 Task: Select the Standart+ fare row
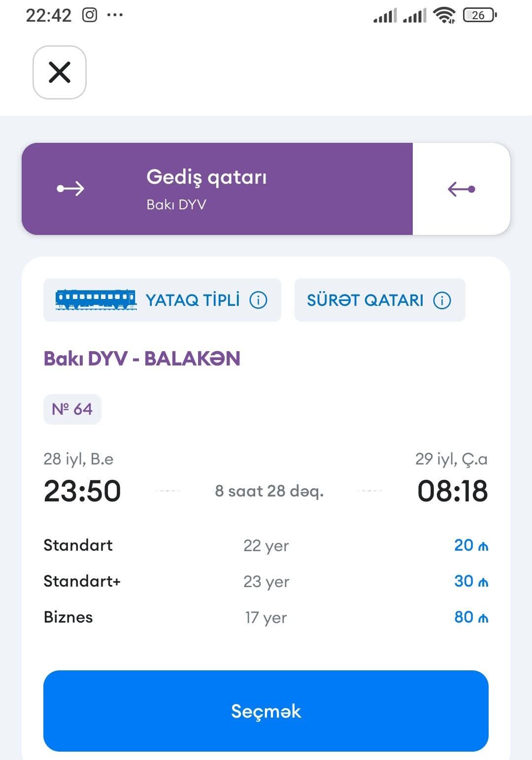point(266,581)
